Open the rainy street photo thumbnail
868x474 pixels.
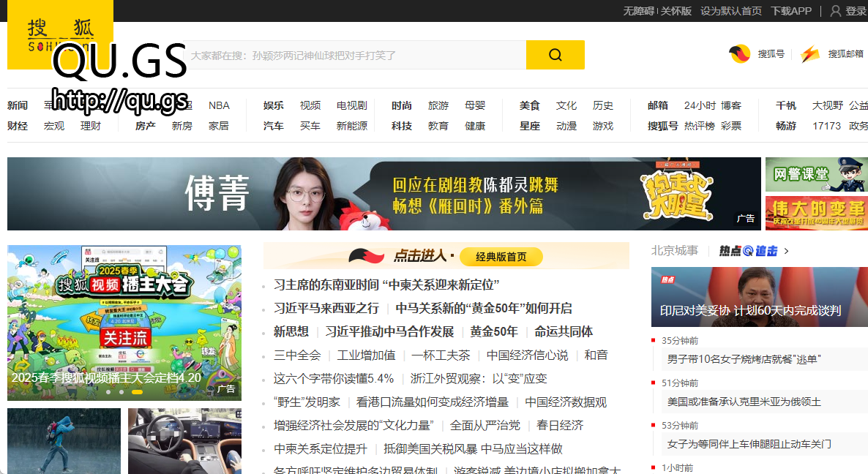pyautogui.click(x=64, y=441)
